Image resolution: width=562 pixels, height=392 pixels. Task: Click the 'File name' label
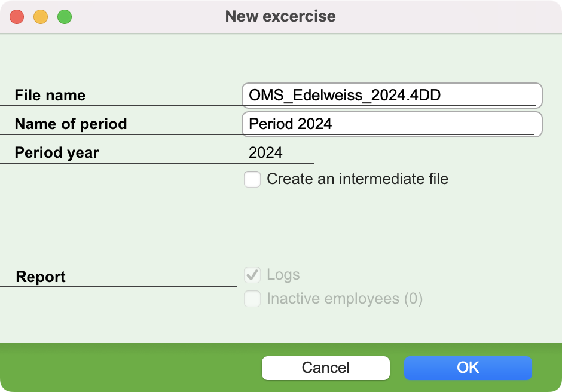click(50, 96)
